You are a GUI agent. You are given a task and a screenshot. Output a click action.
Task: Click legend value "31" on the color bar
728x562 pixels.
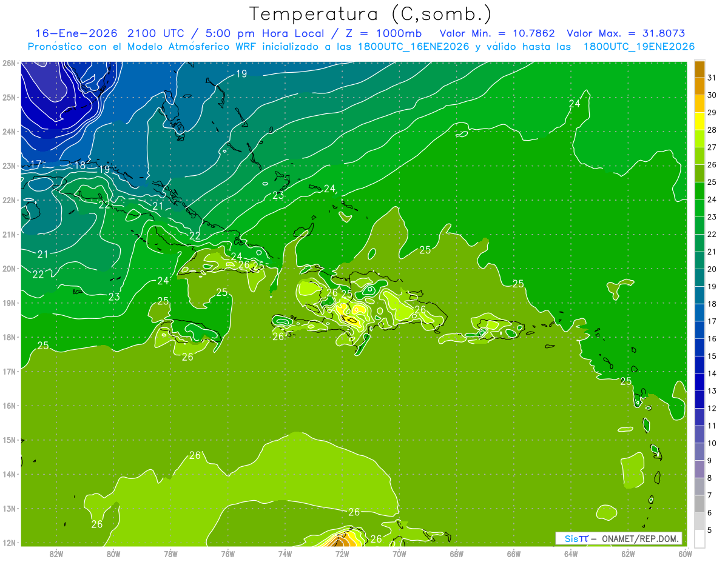pos(712,78)
